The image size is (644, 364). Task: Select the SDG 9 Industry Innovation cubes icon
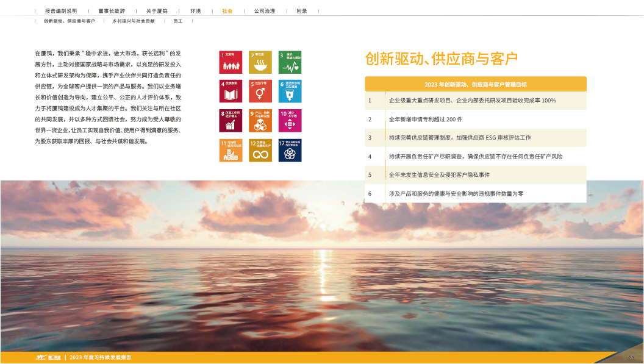pos(260,121)
